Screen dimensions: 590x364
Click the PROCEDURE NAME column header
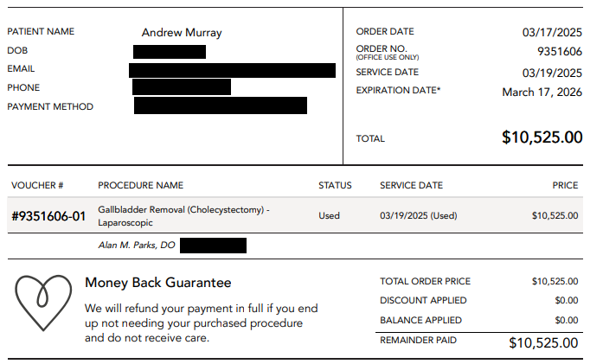tap(140, 185)
